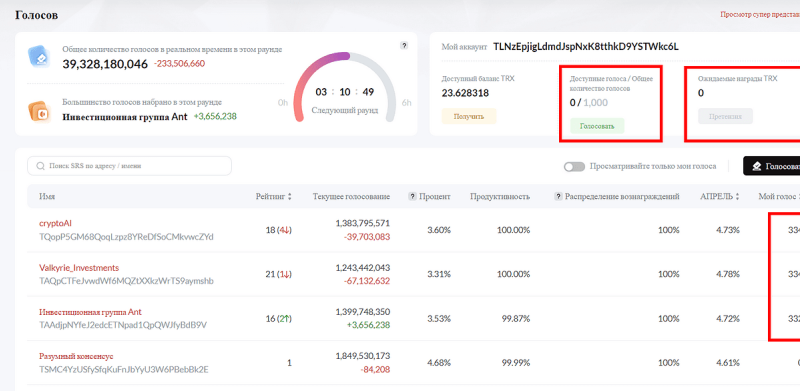The image size is (800, 391).
Task: Click the yellow Получить button
Action: point(469,116)
